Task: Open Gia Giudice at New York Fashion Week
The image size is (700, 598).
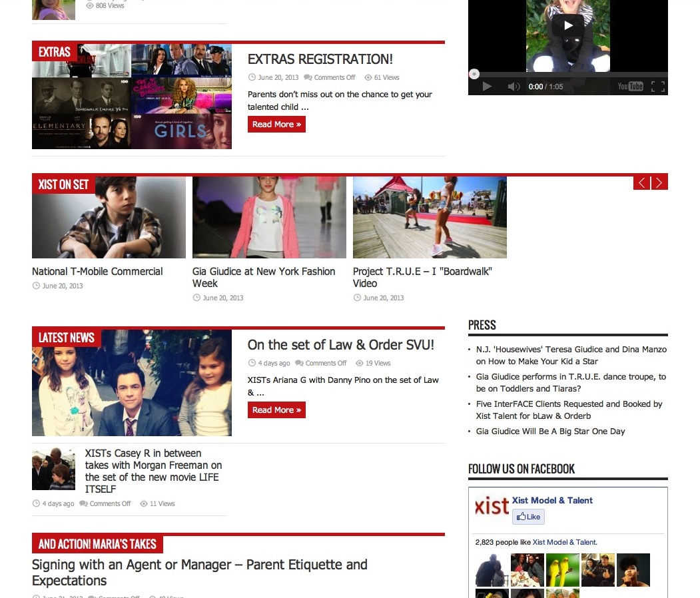Action: (x=264, y=277)
